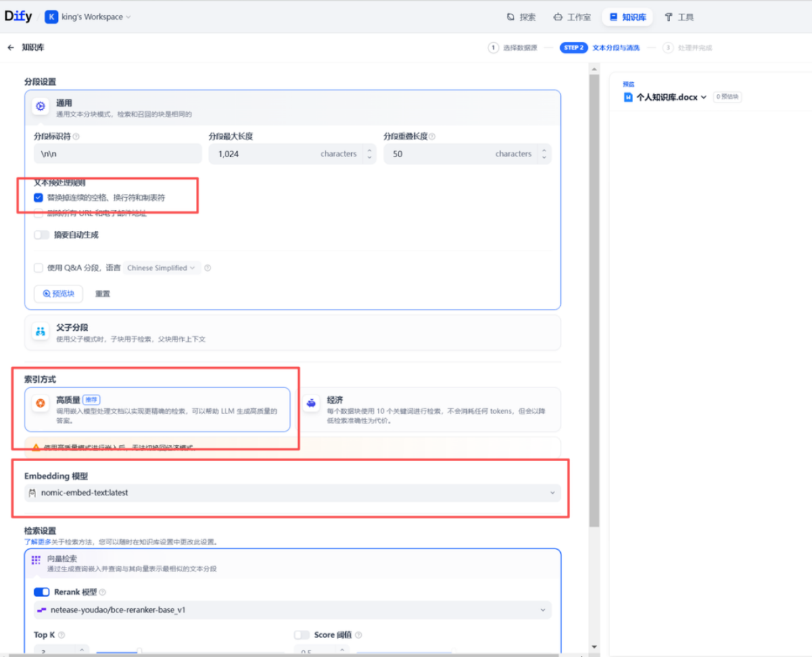The image size is (812, 657).
Task: Open king's Workspace switcher
Action: click(x=96, y=17)
